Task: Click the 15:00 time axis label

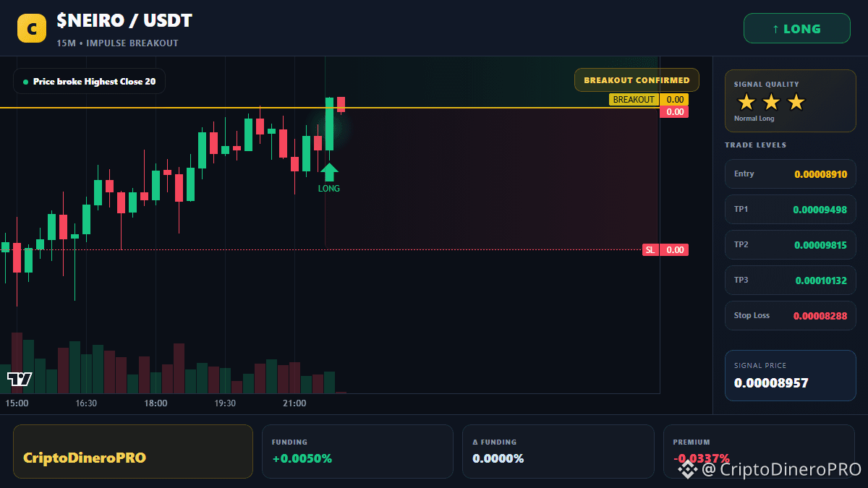Action: point(17,403)
